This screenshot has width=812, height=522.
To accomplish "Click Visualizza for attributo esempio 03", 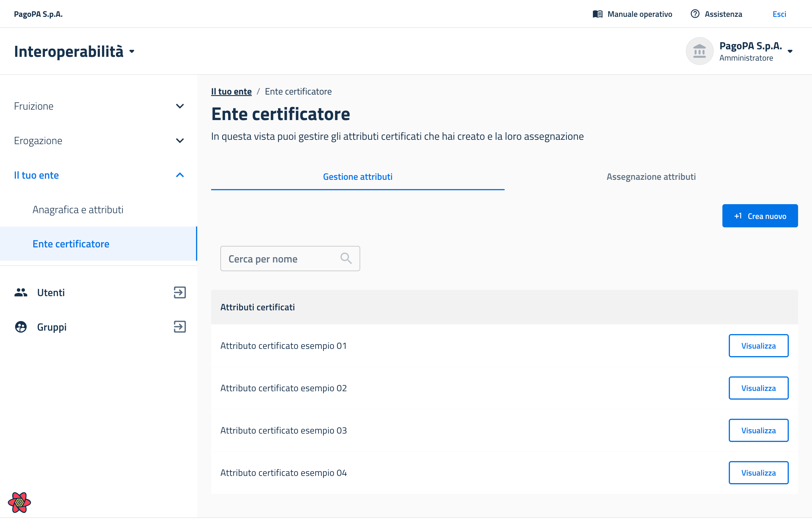I will click(758, 430).
